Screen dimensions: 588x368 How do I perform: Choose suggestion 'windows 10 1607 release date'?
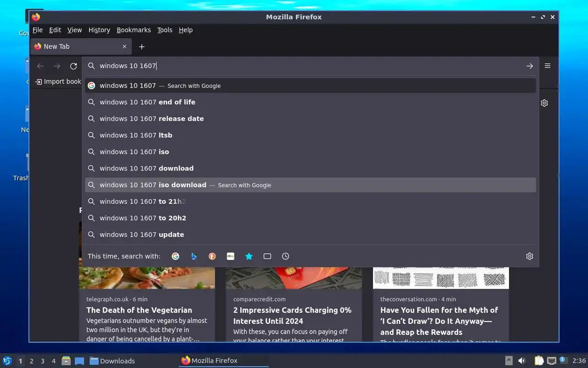(x=311, y=119)
